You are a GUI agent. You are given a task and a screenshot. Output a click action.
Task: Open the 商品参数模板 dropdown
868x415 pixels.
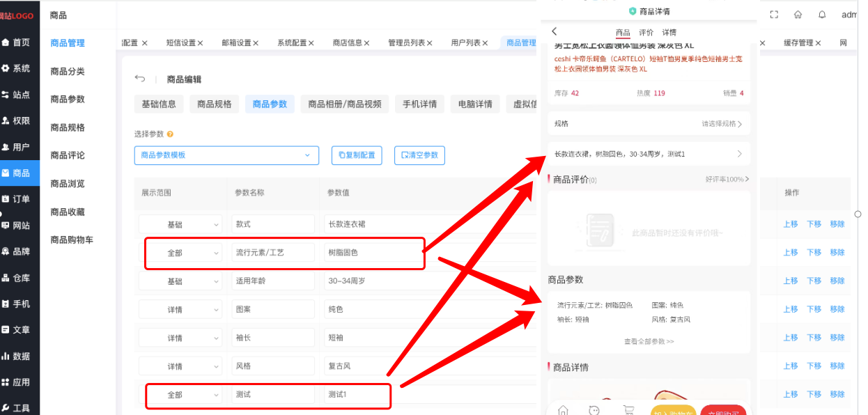pos(226,155)
